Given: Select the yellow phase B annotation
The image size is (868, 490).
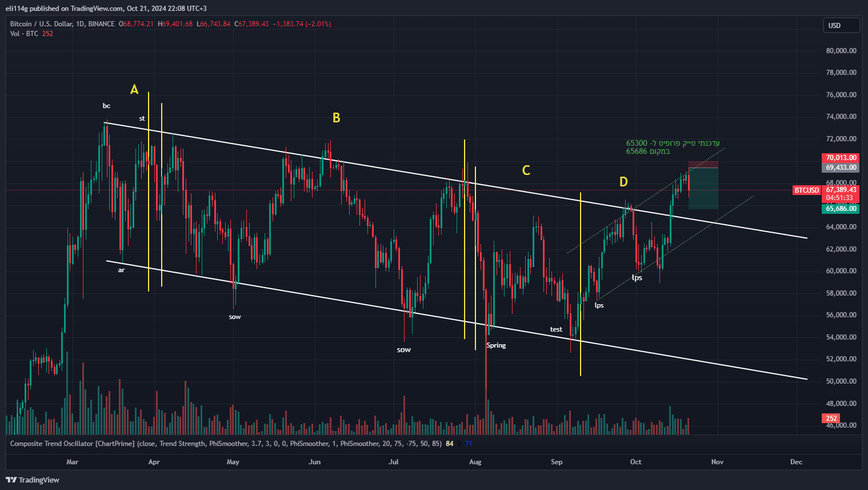Looking at the screenshot, I should click(337, 118).
